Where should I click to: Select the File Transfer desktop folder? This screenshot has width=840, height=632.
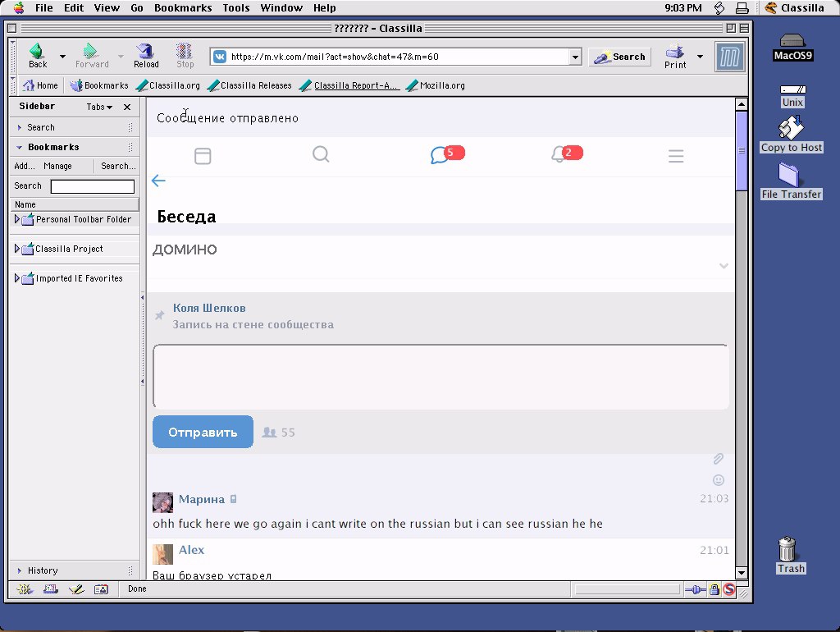792,181
